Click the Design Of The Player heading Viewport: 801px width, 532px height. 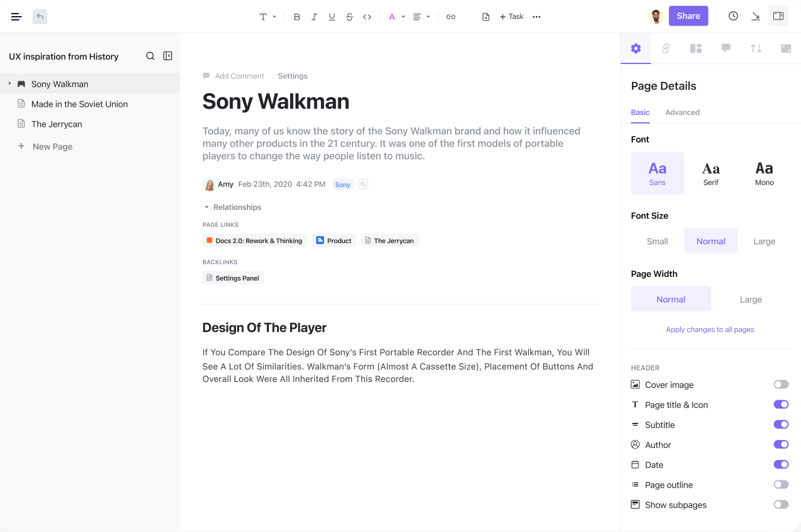(x=265, y=327)
